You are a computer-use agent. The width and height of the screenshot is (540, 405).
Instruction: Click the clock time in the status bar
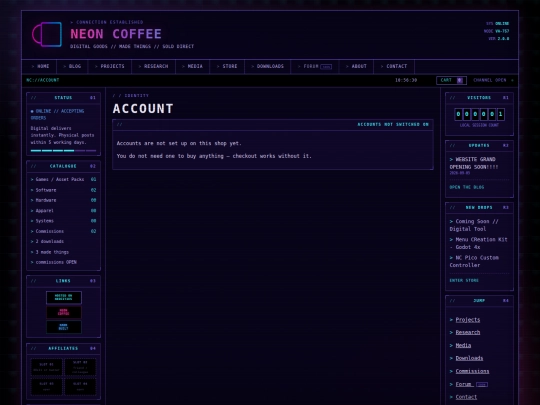pyautogui.click(x=406, y=80)
